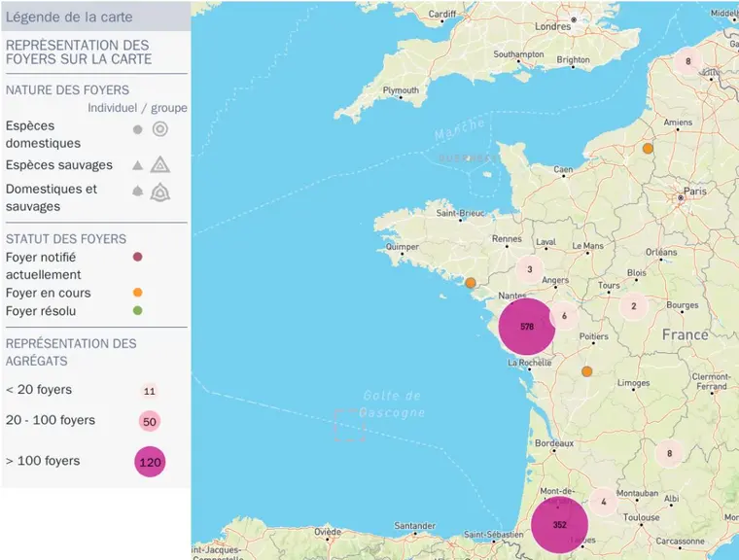Click the 578 foyers cluster near Nantes
This screenshot has width=739, height=560.
click(x=527, y=327)
